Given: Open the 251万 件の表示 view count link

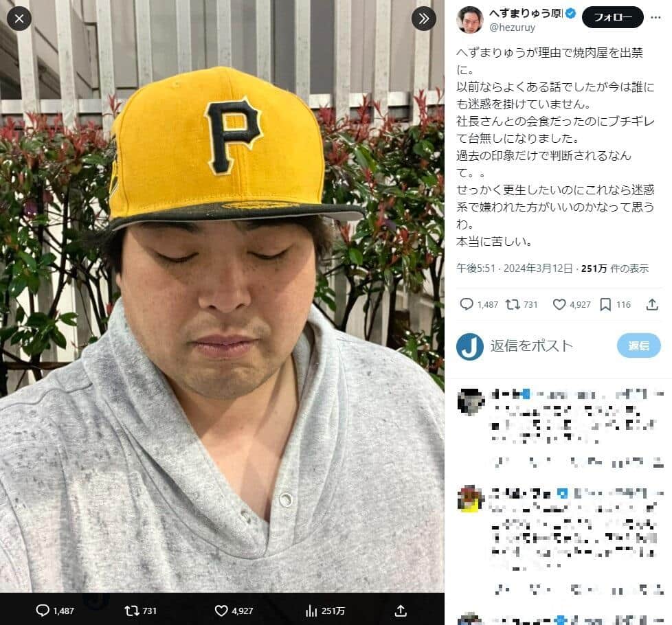Looking at the screenshot, I should click(614, 269).
